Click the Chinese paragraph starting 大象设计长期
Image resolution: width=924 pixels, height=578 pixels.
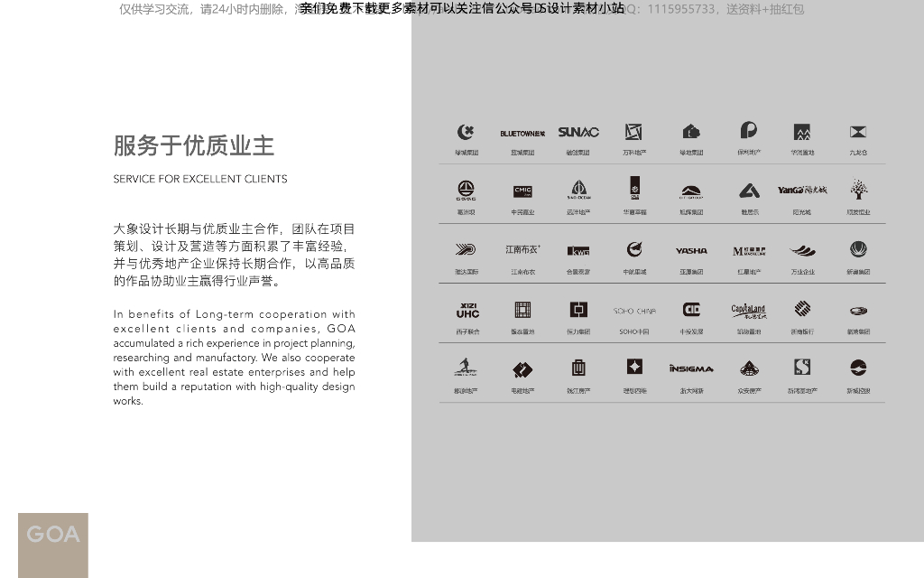point(234,255)
